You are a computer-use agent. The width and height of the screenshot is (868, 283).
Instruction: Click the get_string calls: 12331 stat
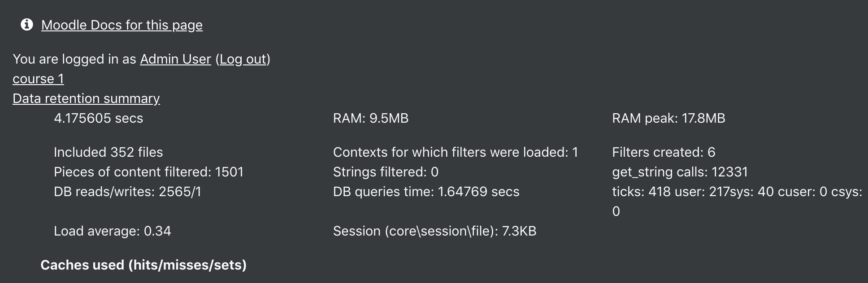click(680, 172)
